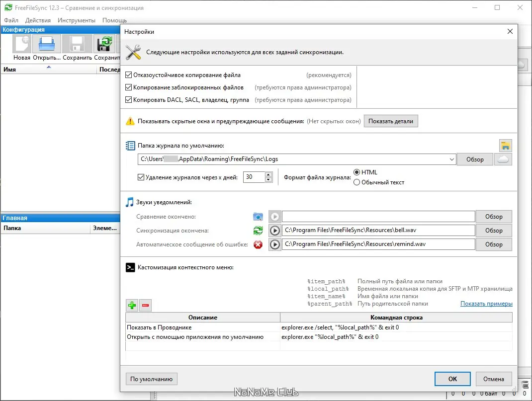532x401 pixels.
Task: Click the Open configuration icon
Action: (46, 44)
